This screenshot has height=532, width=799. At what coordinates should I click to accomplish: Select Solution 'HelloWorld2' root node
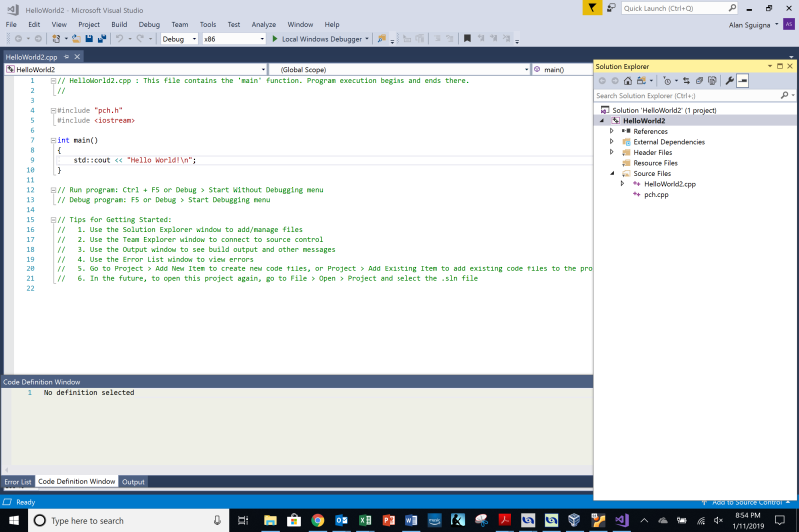click(x=664, y=110)
